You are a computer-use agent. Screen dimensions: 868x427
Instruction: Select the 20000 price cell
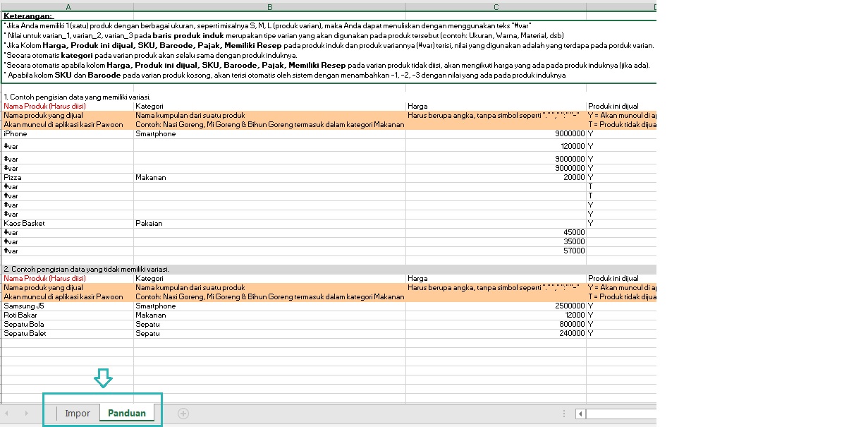[x=496, y=178]
